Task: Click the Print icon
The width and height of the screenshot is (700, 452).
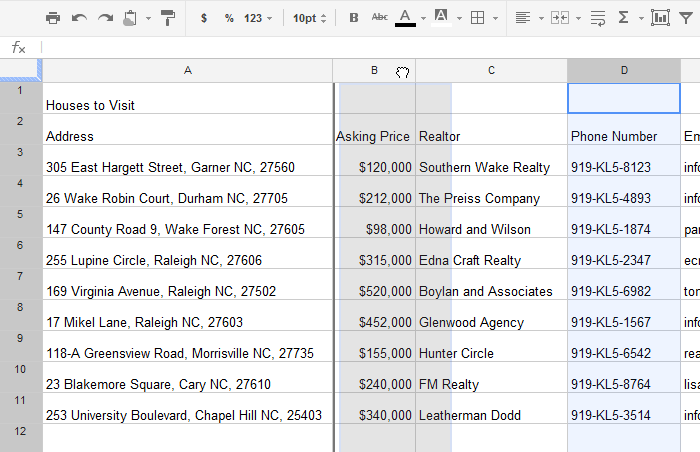Action: [53, 18]
